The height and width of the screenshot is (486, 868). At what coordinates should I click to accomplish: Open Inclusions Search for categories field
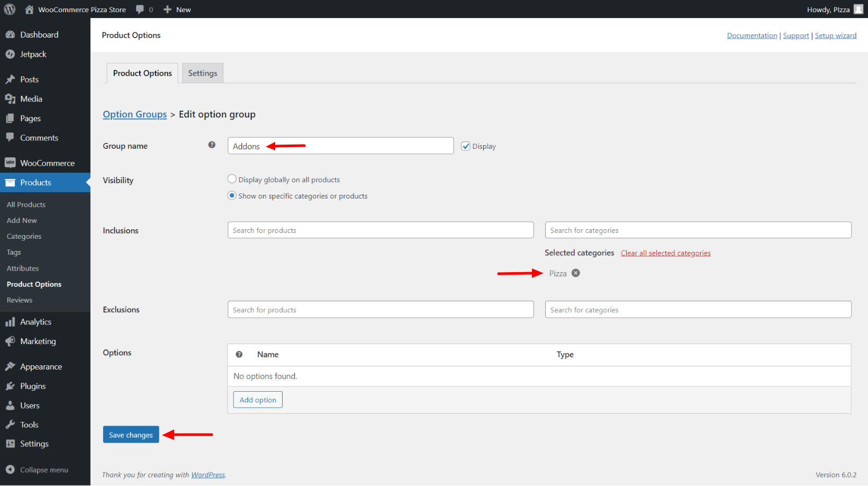[x=698, y=230]
